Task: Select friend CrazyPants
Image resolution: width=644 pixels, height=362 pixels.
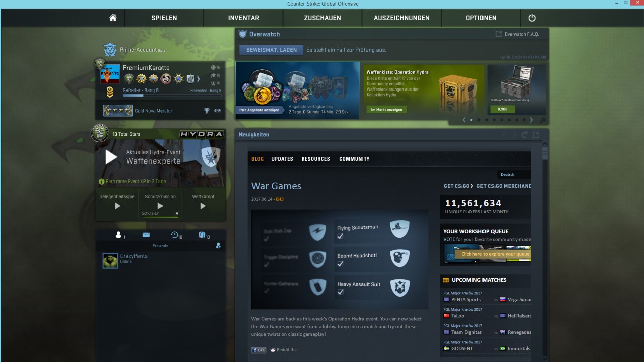Action: point(160,260)
